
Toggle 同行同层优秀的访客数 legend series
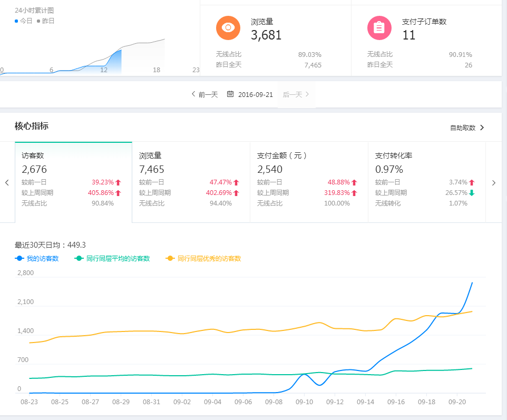pos(203,258)
